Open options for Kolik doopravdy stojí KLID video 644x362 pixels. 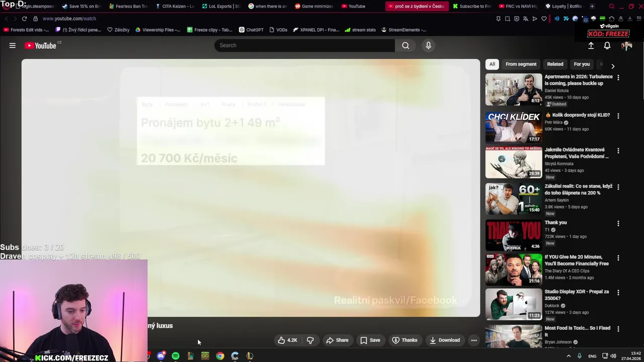point(618,116)
